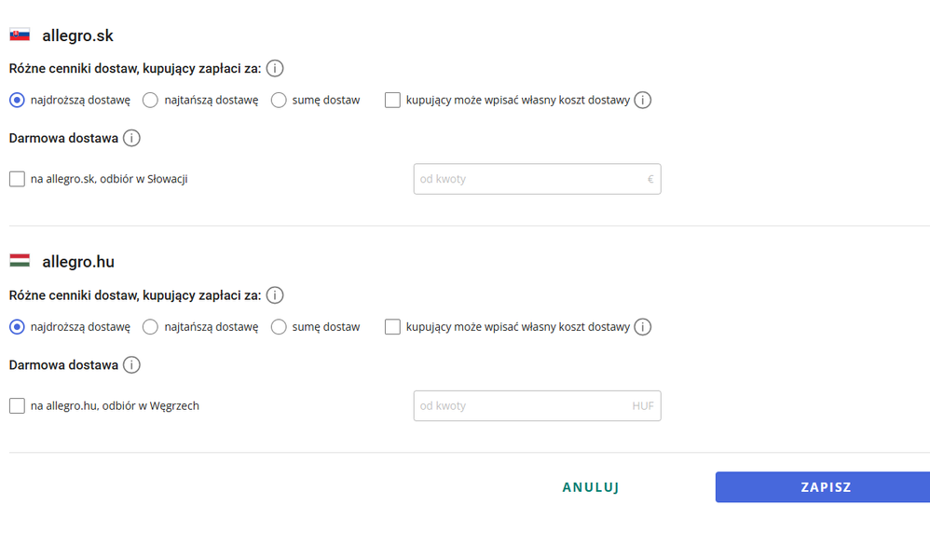Select sumę dostaw for allegro.hu
Viewport: 930px width, 560px height.
[279, 327]
